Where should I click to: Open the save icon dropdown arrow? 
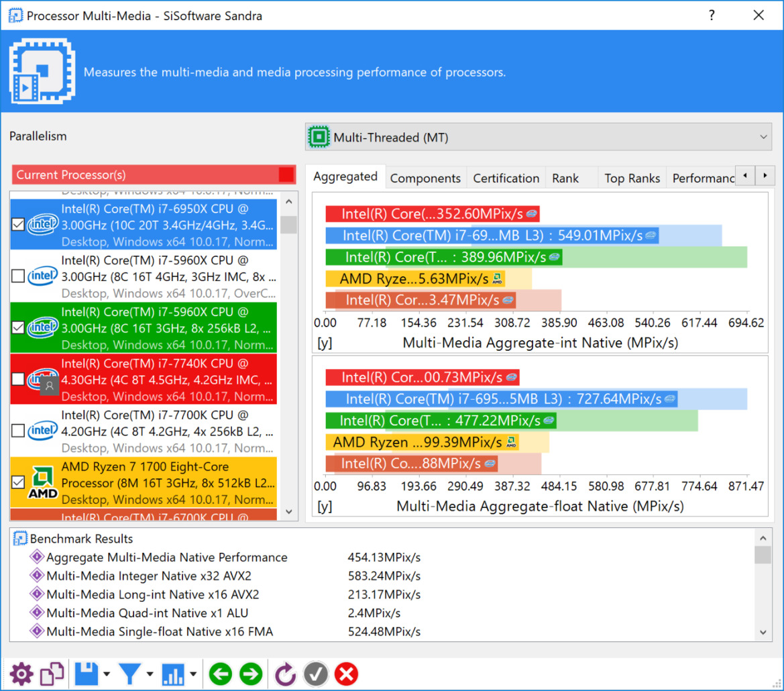pos(107,674)
